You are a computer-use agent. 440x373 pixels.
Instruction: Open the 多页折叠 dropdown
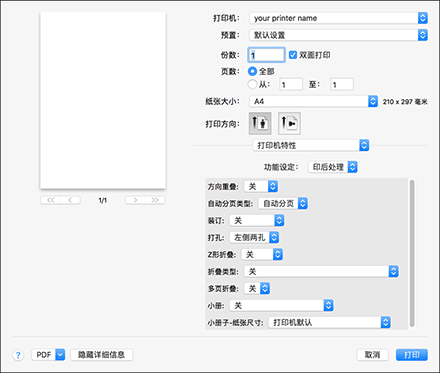(x=257, y=289)
